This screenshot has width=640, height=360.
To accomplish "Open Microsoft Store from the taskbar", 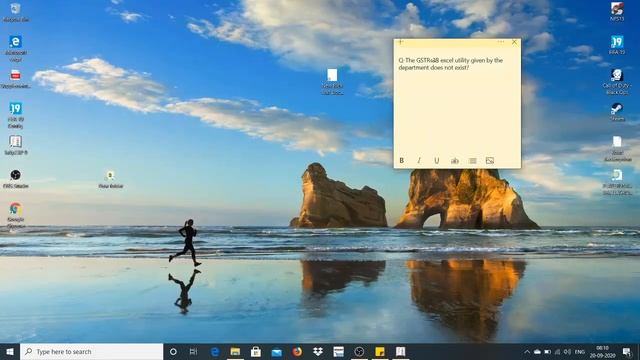I will (x=256, y=351).
